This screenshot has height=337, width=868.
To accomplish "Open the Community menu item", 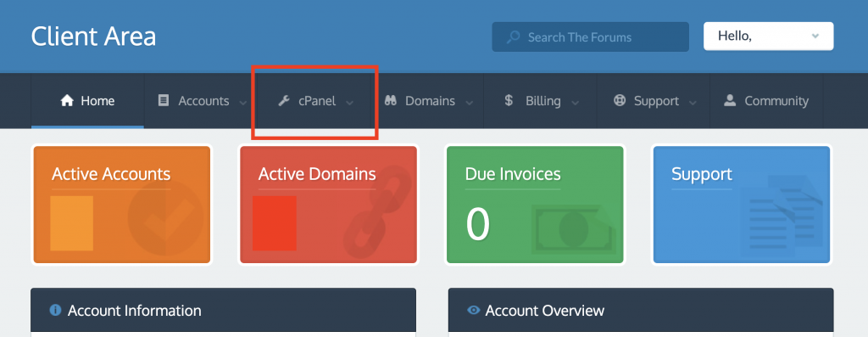I will pos(766,101).
